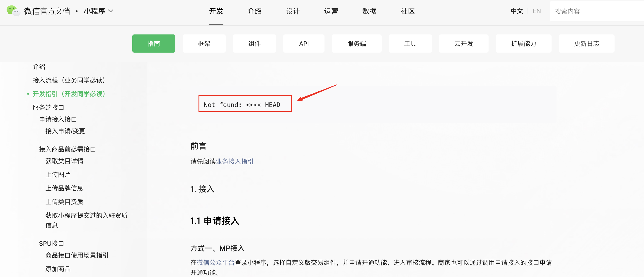The width and height of the screenshot is (644, 277).
Task: Open the 介绍 top navigation item
Action: (254, 11)
